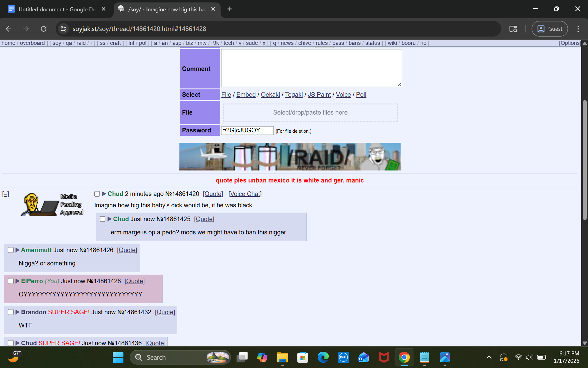Click inside the Comment text area
Viewport: 588px width, 368px height.
[x=311, y=68]
